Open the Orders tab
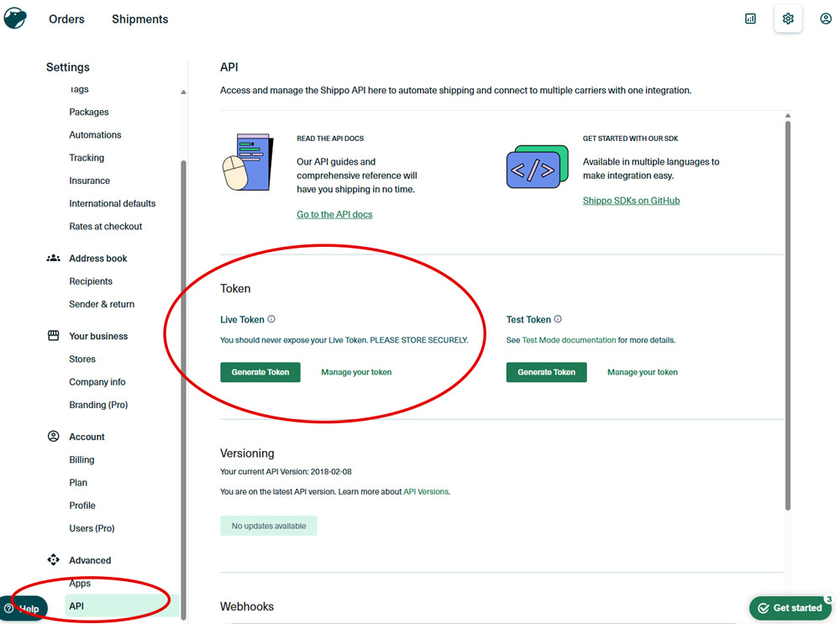Screen dimensions: 840x624 (x=66, y=19)
